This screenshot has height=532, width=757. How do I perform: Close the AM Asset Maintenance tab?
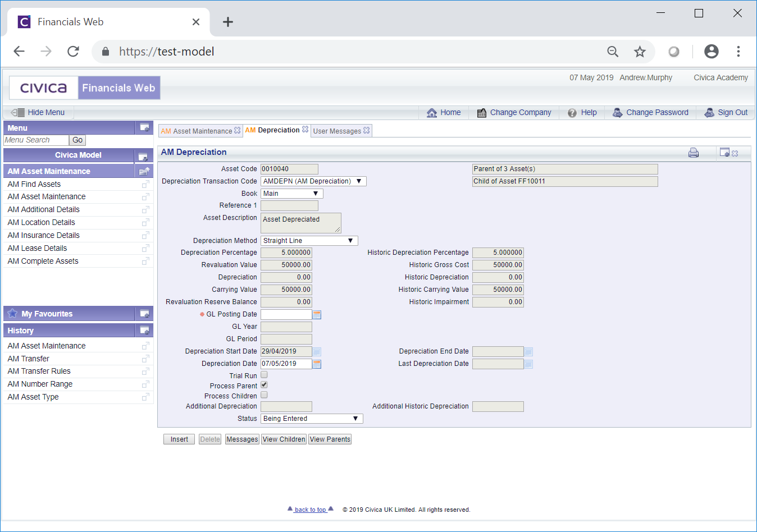[x=238, y=130]
